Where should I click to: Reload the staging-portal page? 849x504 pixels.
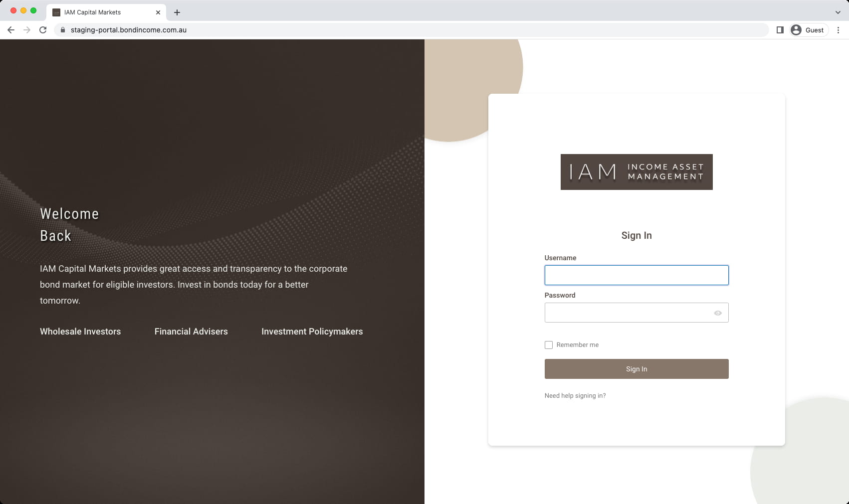43,30
